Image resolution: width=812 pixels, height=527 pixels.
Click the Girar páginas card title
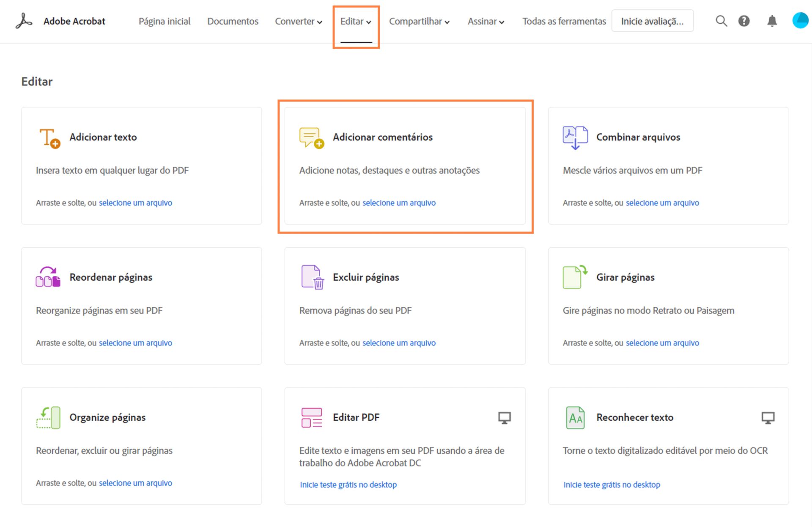pos(625,277)
